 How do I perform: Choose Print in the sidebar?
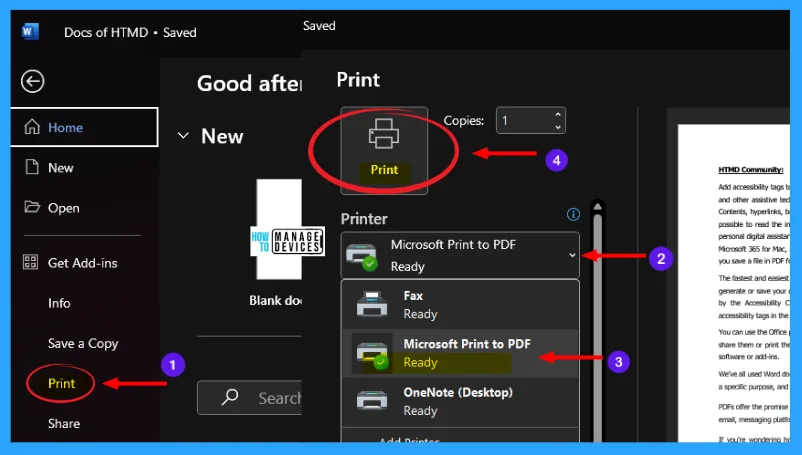point(61,383)
